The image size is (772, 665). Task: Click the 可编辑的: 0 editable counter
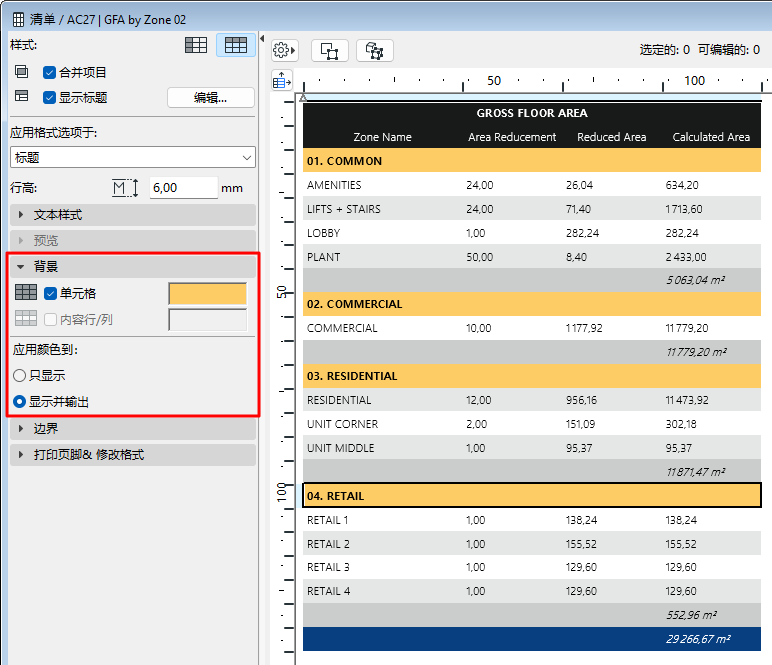click(729, 49)
